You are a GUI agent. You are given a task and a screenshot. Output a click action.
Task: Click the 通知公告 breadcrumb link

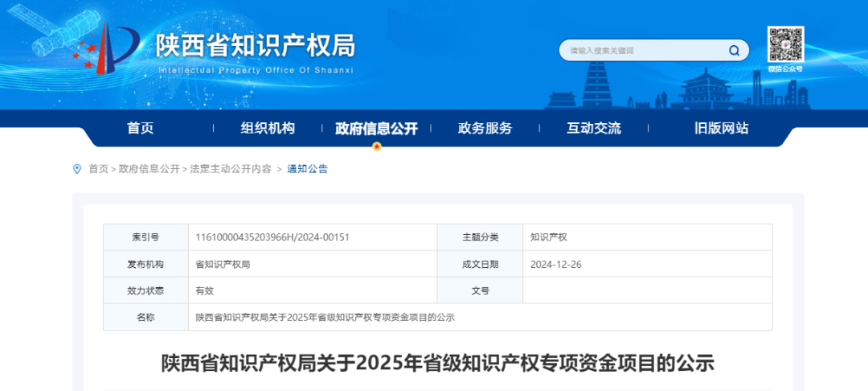(307, 169)
